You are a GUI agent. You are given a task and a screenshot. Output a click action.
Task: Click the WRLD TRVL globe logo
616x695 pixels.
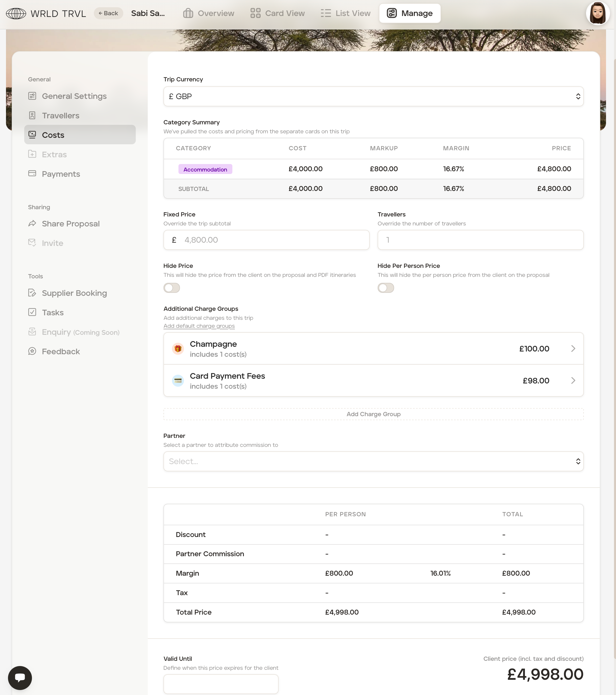16,13
